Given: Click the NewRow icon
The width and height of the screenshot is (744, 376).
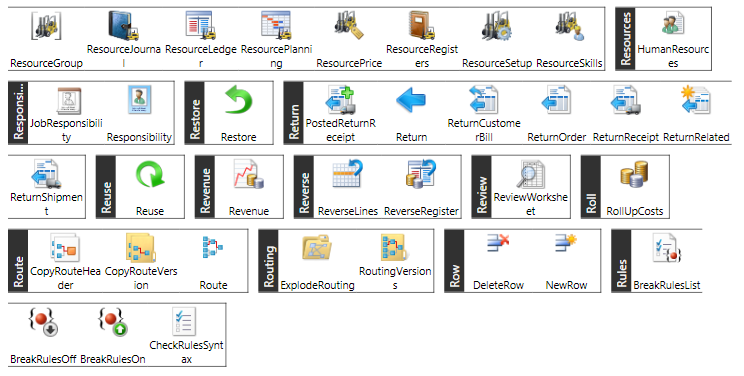Looking at the screenshot, I should 566,242.
